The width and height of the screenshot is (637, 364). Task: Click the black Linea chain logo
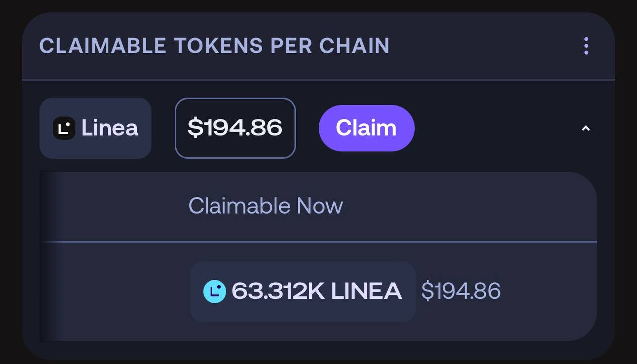click(x=64, y=128)
